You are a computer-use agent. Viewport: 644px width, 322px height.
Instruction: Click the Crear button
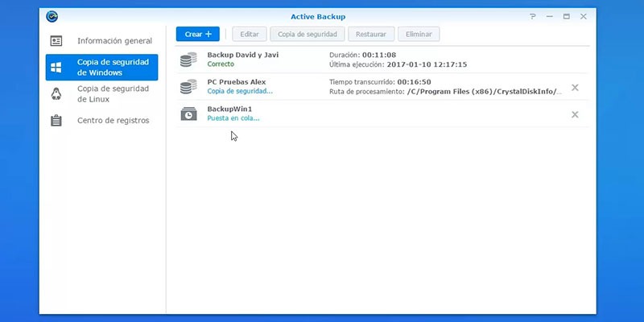(x=198, y=34)
